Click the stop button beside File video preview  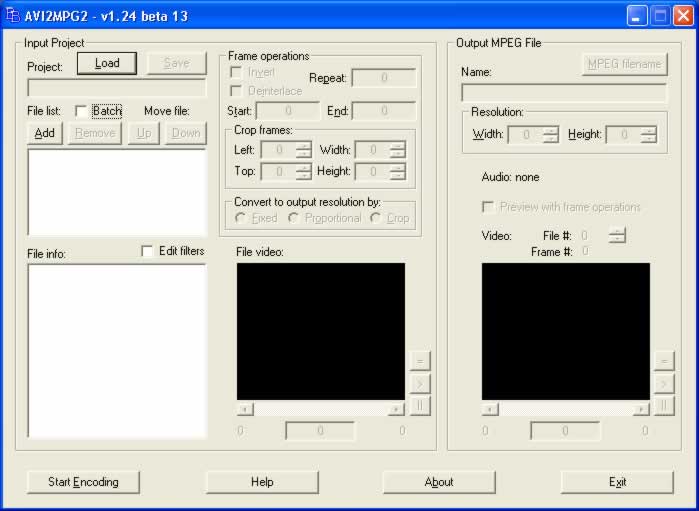[x=419, y=361]
